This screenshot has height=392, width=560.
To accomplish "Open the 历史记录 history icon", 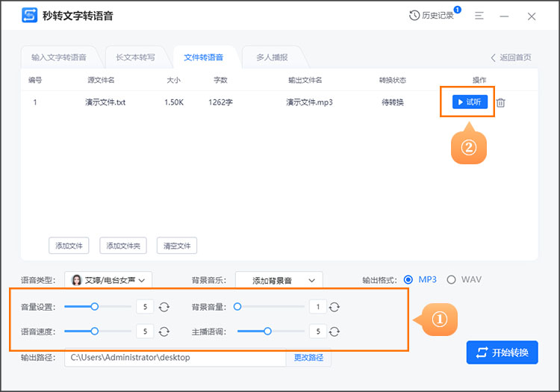I will pos(415,16).
